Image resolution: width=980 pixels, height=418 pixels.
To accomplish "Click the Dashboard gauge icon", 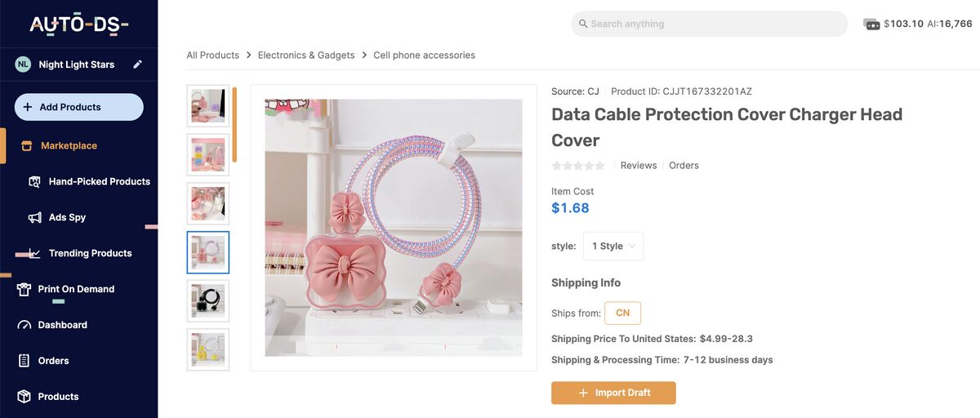I will (x=24, y=325).
